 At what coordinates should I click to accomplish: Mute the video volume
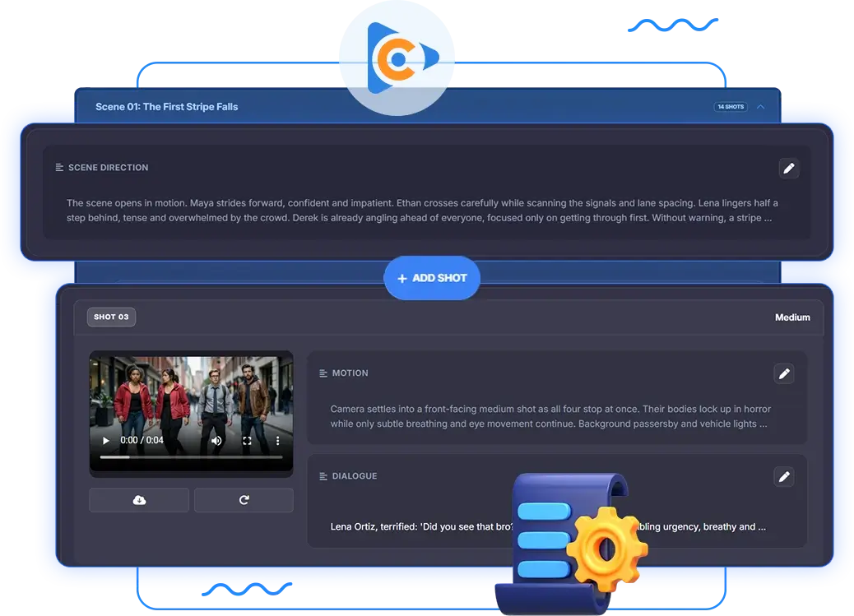click(x=216, y=440)
